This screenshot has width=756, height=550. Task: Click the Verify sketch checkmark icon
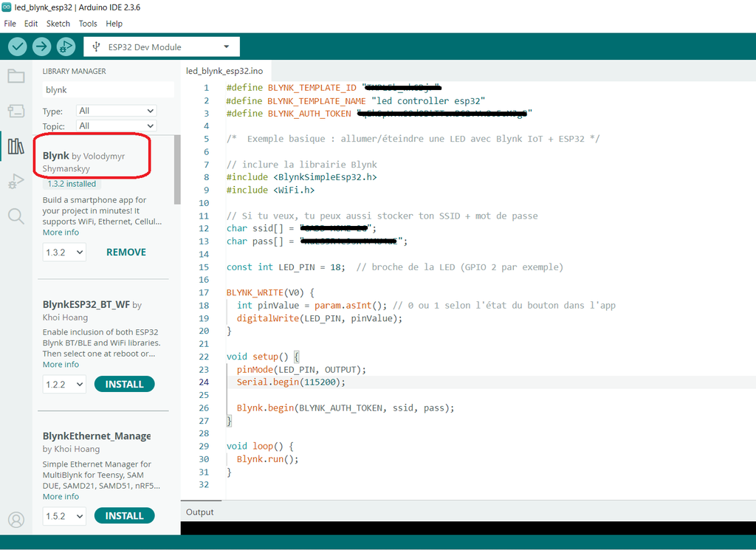point(17,46)
